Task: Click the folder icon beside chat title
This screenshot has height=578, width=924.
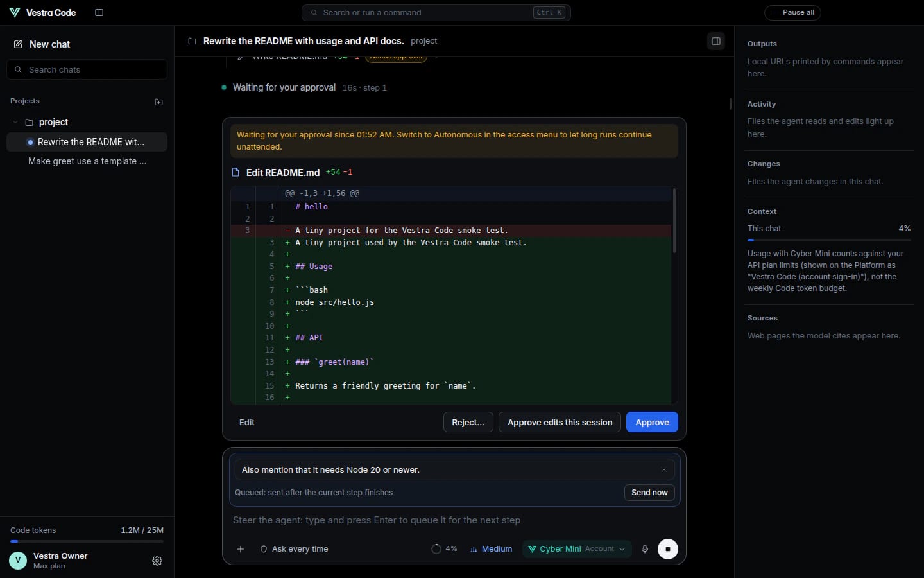Action: (x=192, y=41)
